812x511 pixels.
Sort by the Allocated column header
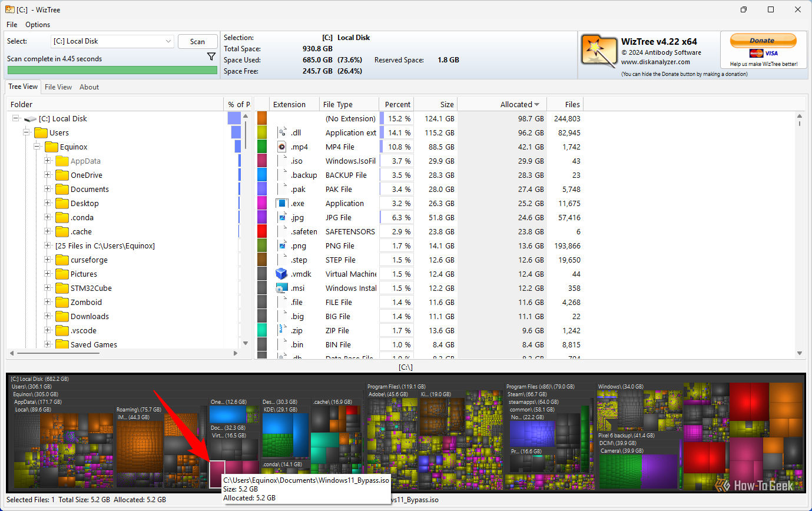click(502, 104)
